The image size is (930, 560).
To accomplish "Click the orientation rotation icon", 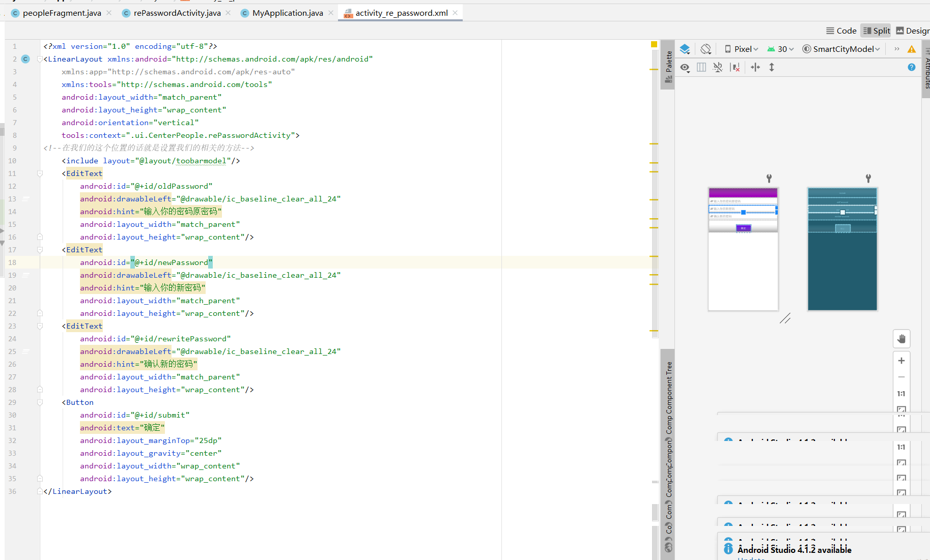I will (706, 48).
